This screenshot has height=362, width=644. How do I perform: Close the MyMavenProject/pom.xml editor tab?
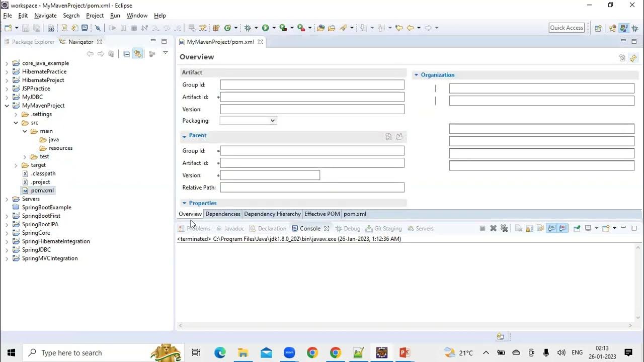pyautogui.click(x=260, y=42)
